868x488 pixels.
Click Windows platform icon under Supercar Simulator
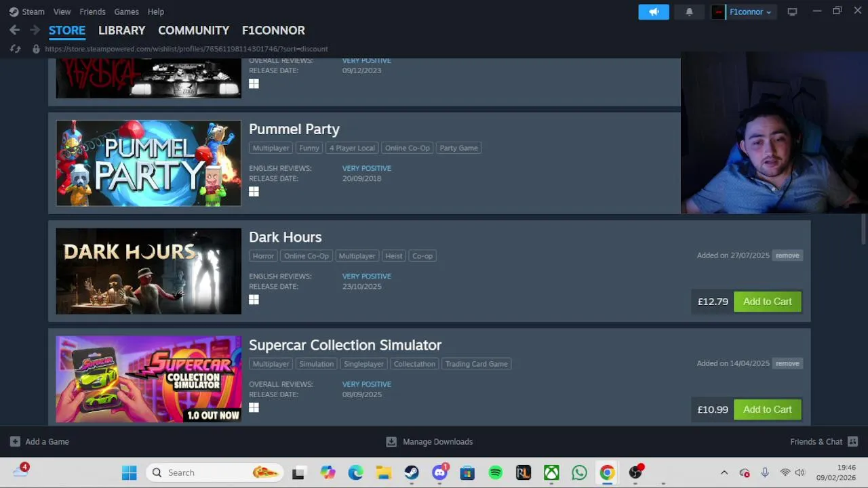[x=254, y=407]
